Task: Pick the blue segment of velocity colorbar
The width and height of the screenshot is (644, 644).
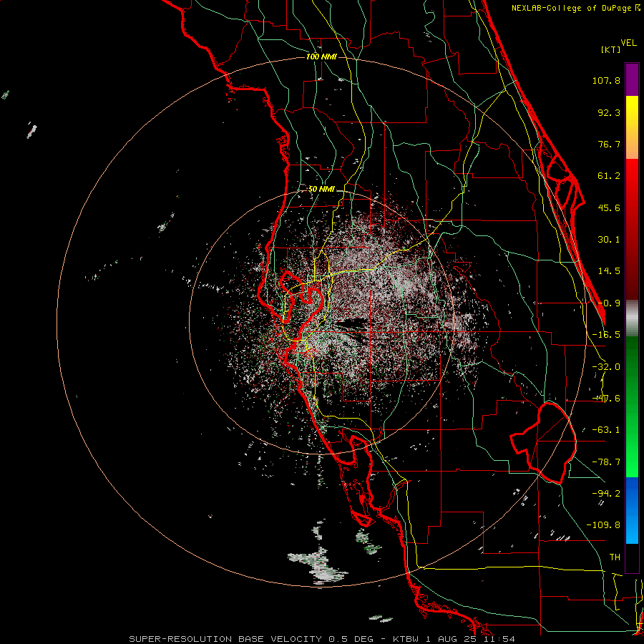Action: (632, 510)
